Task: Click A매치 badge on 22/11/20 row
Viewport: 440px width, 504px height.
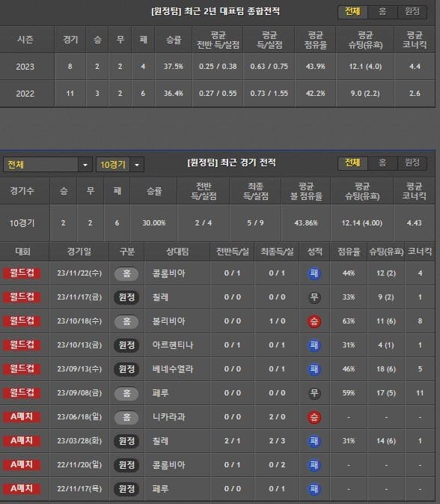Action: [22, 465]
